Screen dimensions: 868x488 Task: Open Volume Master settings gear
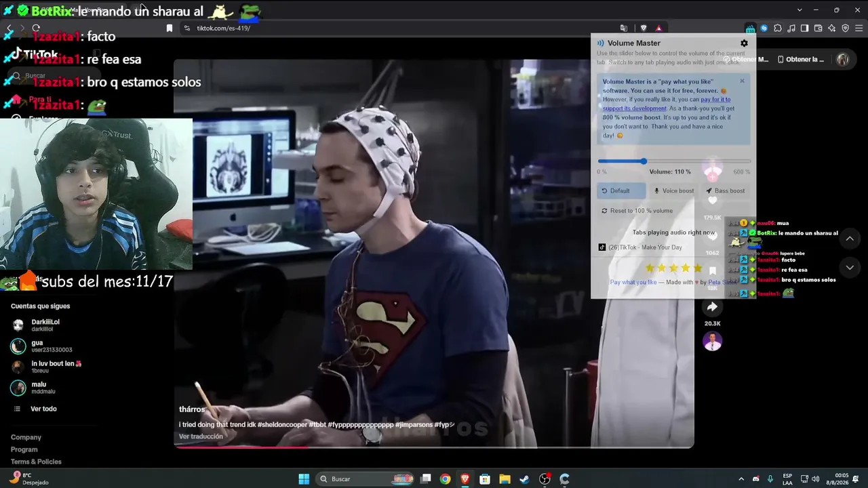[x=744, y=43]
